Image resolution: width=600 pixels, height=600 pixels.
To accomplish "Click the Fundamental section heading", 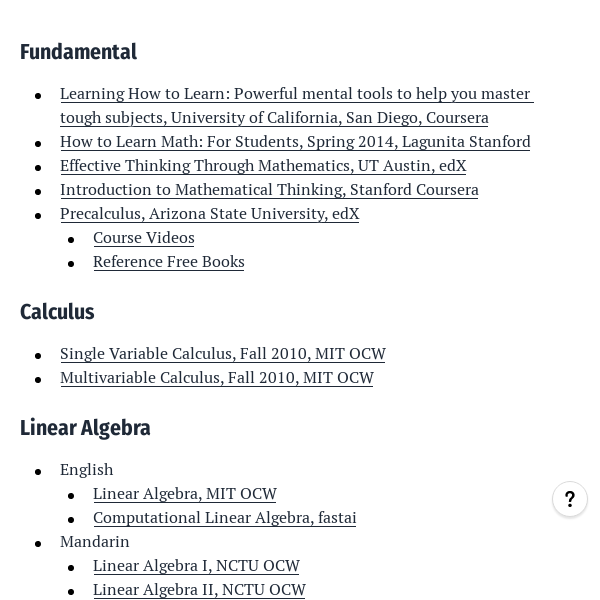I will (x=78, y=52).
